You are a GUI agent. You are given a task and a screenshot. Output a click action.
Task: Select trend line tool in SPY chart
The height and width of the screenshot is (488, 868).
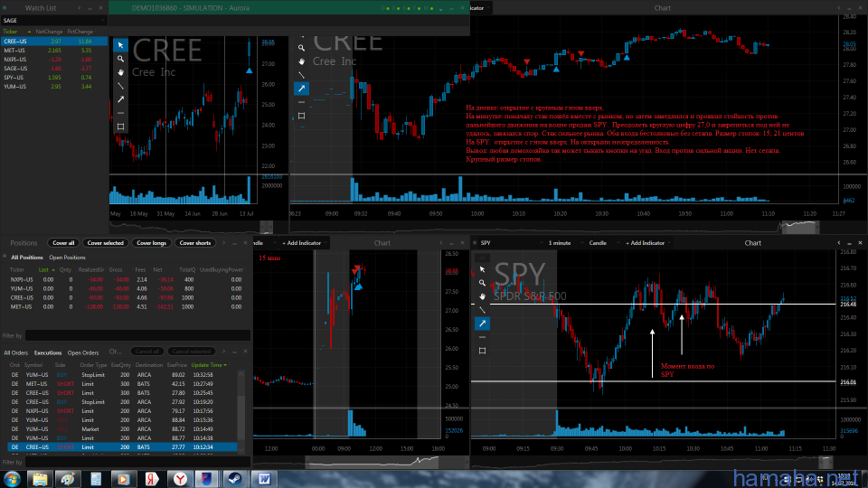coord(482,310)
